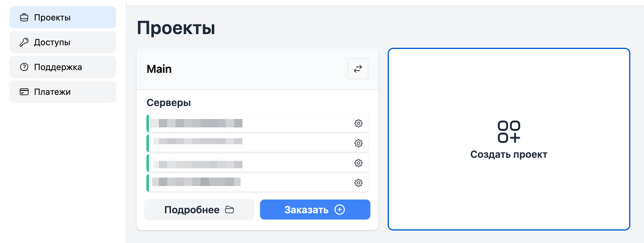Click the briefcase icon beside Проекты

[24, 17]
